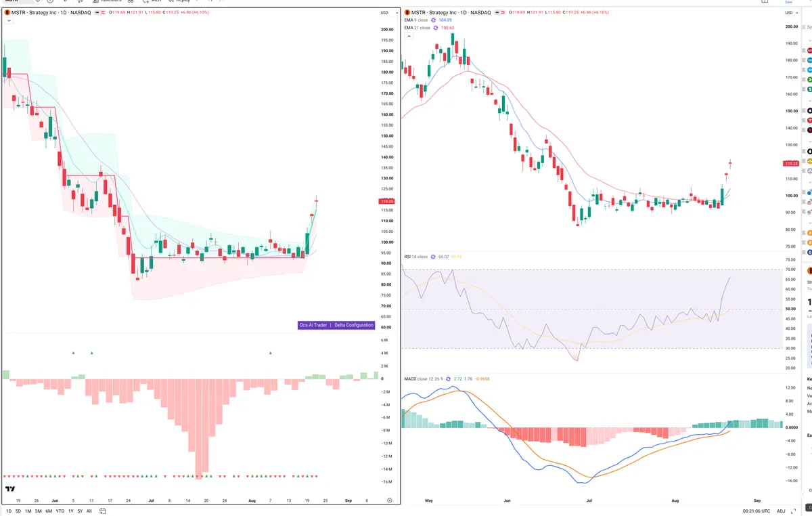Viewport: 812px width, 516px height.
Task: Select the EMA 21 close indicator legend
Action: point(417,28)
